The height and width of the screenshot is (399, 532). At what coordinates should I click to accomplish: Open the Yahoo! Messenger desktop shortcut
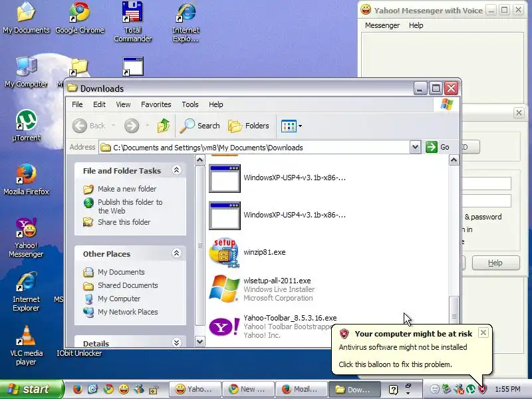[26, 237]
